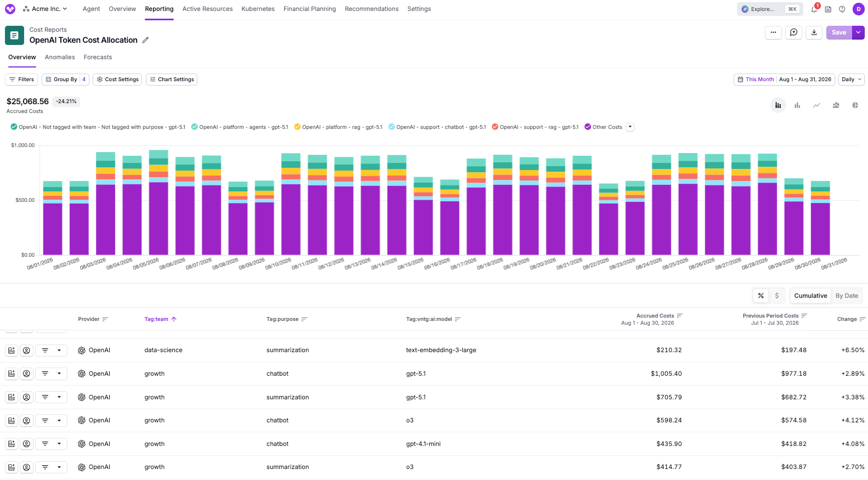The height and width of the screenshot is (480, 868).
Task: Expand legend overflow dropdown
Action: click(x=630, y=127)
